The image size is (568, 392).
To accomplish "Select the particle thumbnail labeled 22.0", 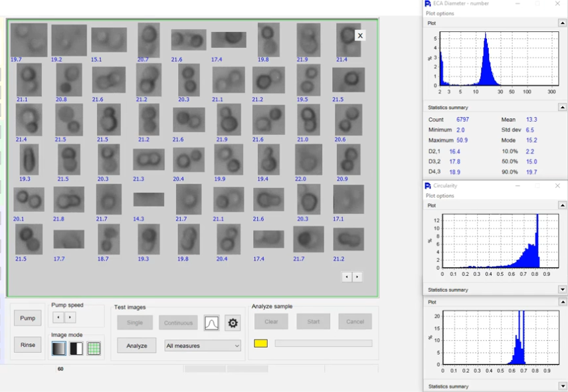I will click(x=308, y=159).
